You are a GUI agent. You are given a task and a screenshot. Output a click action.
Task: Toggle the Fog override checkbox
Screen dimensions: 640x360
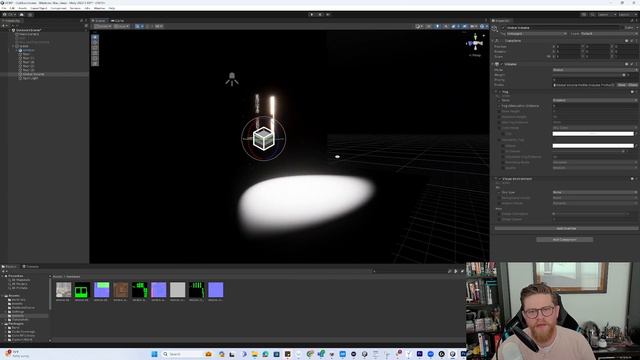coord(500,92)
